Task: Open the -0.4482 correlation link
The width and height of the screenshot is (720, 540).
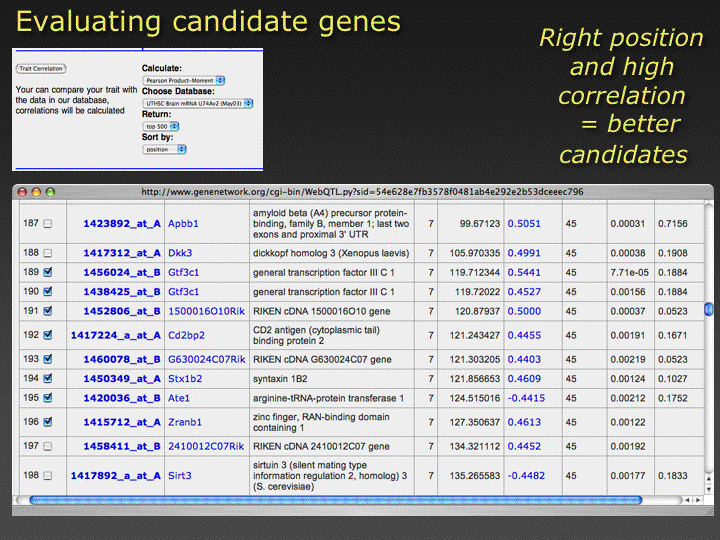Action: click(x=525, y=475)
